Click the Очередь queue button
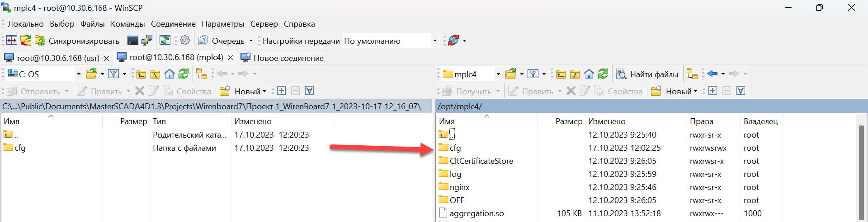The width and height of the screenshot is (868, 222). point(222,41)
